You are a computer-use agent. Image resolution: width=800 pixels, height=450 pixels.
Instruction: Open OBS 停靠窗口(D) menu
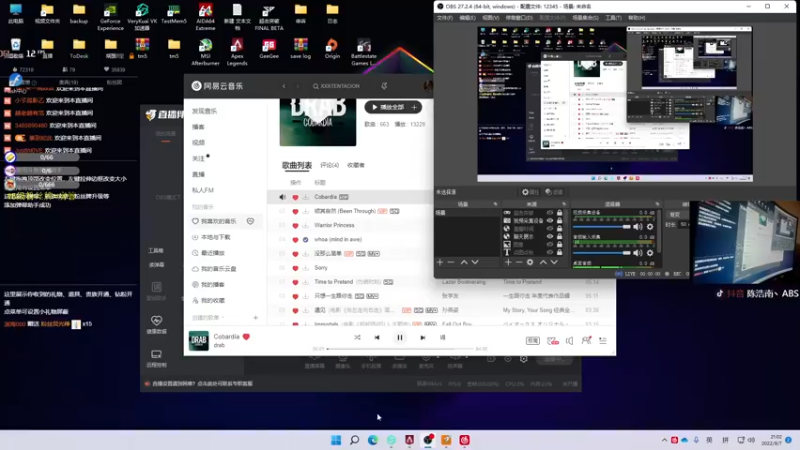coord(519,18)
